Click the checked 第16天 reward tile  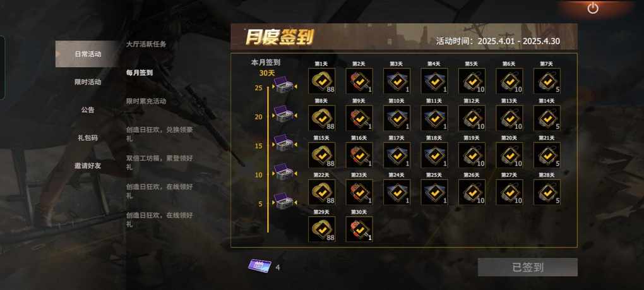359,155
